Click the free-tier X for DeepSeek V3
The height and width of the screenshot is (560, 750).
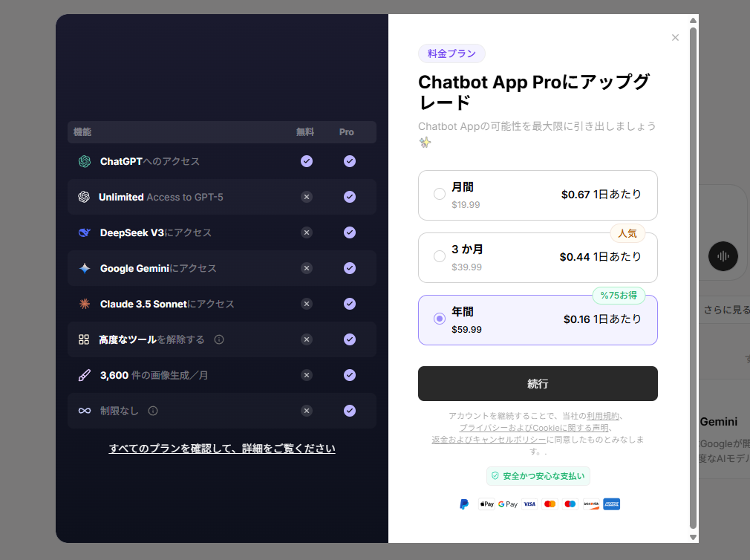(307, 233)
